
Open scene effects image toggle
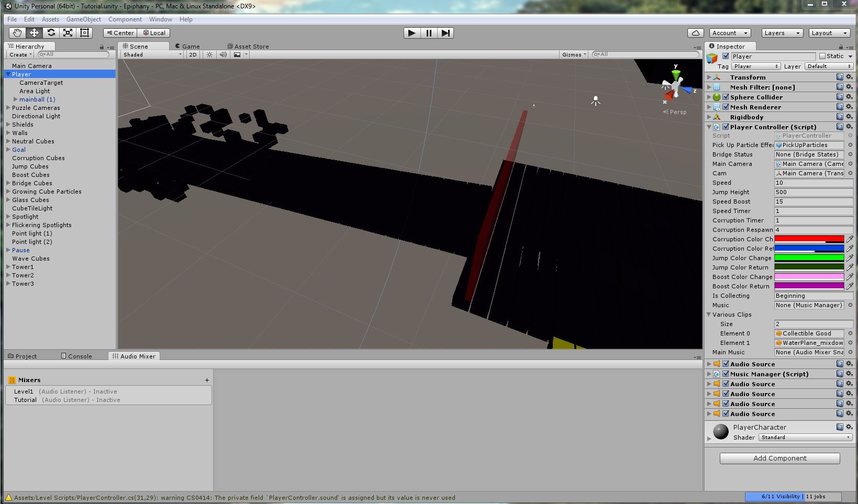(x=237, y=54)
